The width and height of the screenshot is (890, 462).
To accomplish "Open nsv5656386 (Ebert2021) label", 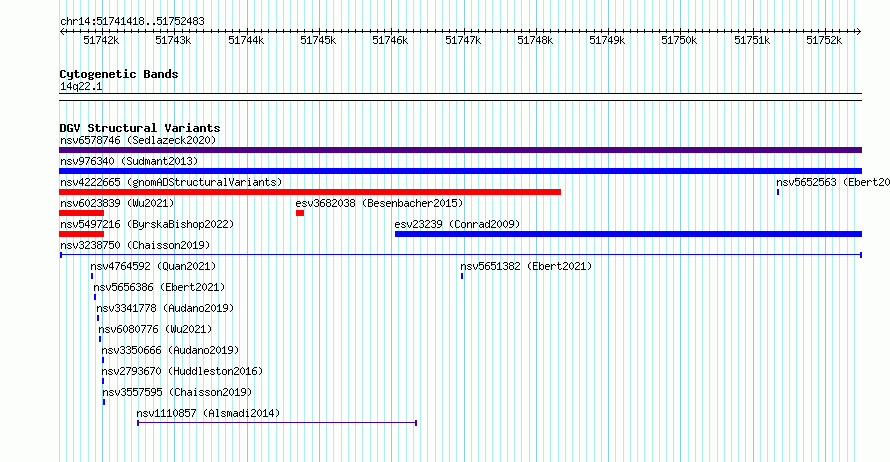I will [x=159, y=287].
